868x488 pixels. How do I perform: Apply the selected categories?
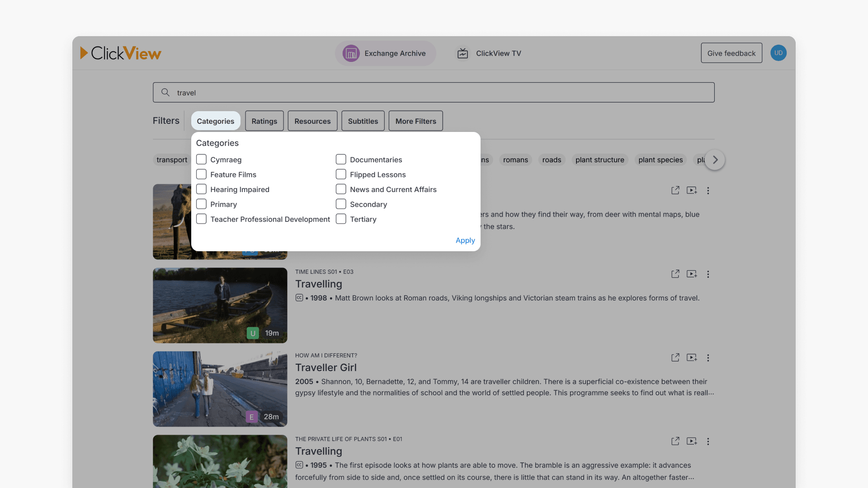(465, 240)
